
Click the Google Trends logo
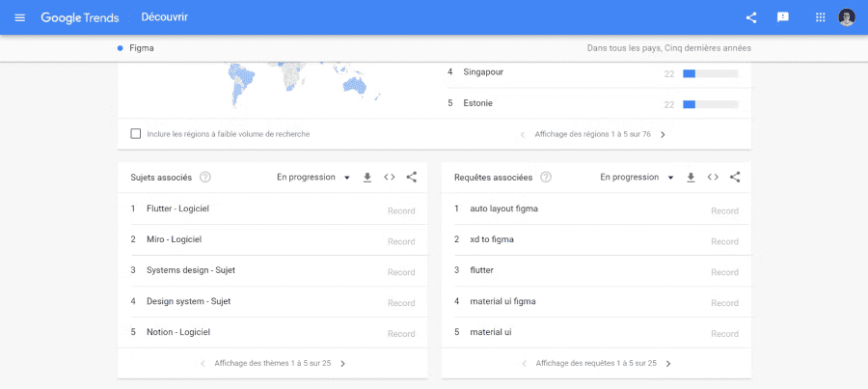[x=80, y=17]
